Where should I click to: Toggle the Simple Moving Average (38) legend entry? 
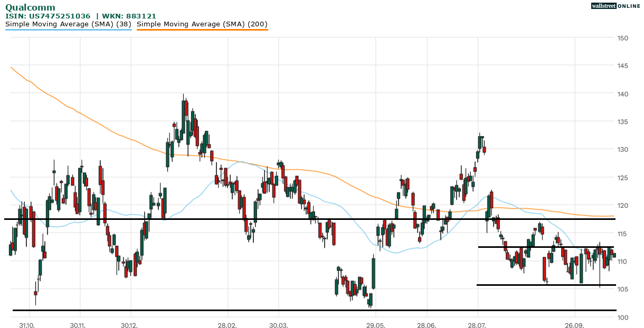[x=68, y=24]
